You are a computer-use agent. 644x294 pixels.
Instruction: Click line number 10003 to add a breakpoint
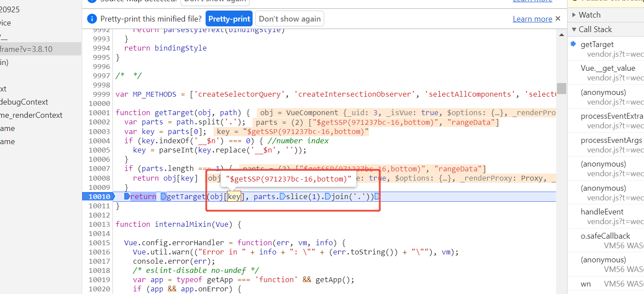99,132
